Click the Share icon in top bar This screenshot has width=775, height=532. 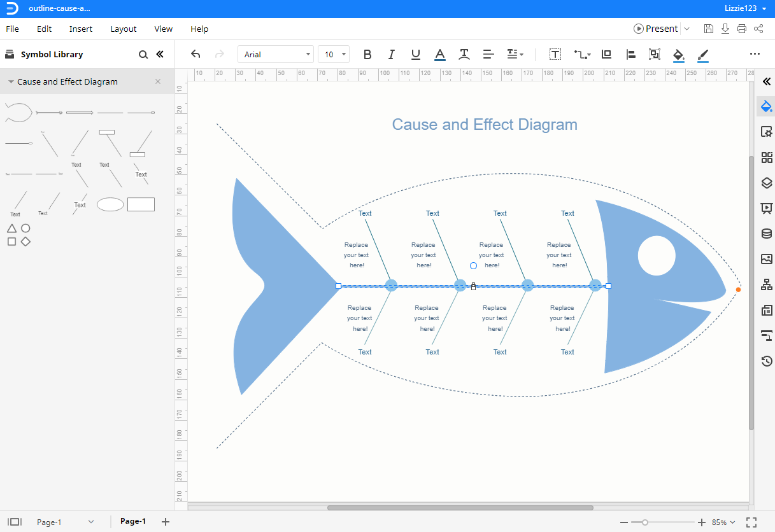758,29
